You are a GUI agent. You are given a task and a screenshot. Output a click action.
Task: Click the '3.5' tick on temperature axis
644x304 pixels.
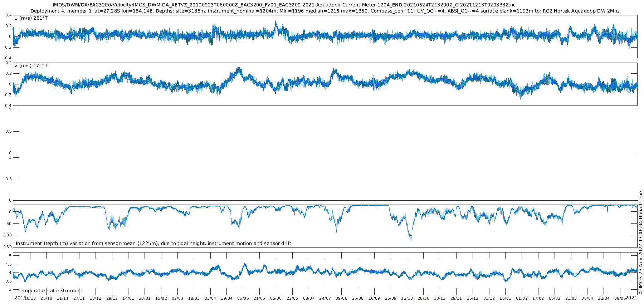9,281
